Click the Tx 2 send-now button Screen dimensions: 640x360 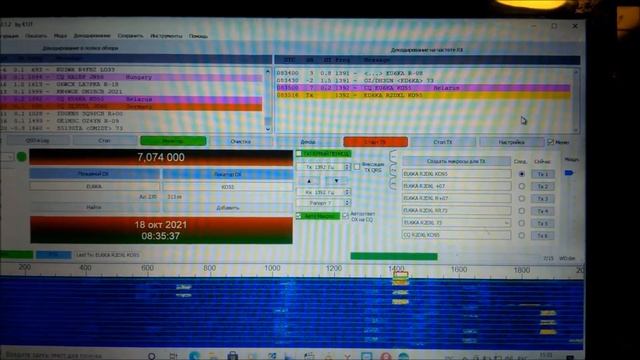coord(542,187)
